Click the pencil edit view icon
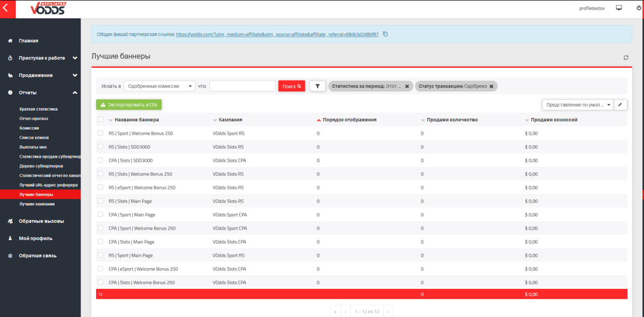This screenshot has width=644, height=317. 620,105
